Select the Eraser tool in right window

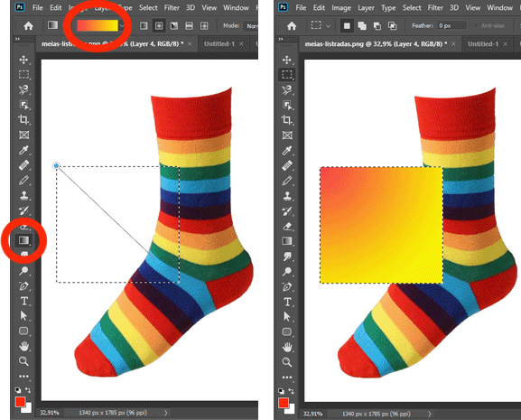(x=287, y=226)
